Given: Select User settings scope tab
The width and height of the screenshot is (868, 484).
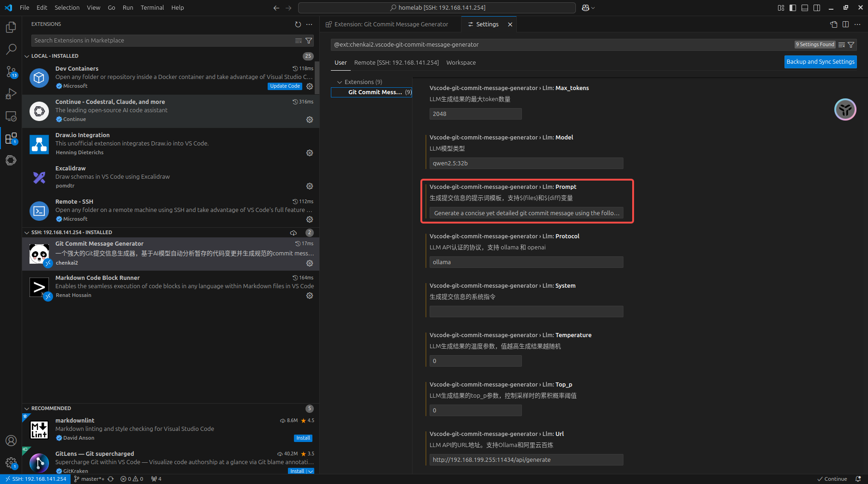Looking at the screenshot, I should (x=341, y=63).
